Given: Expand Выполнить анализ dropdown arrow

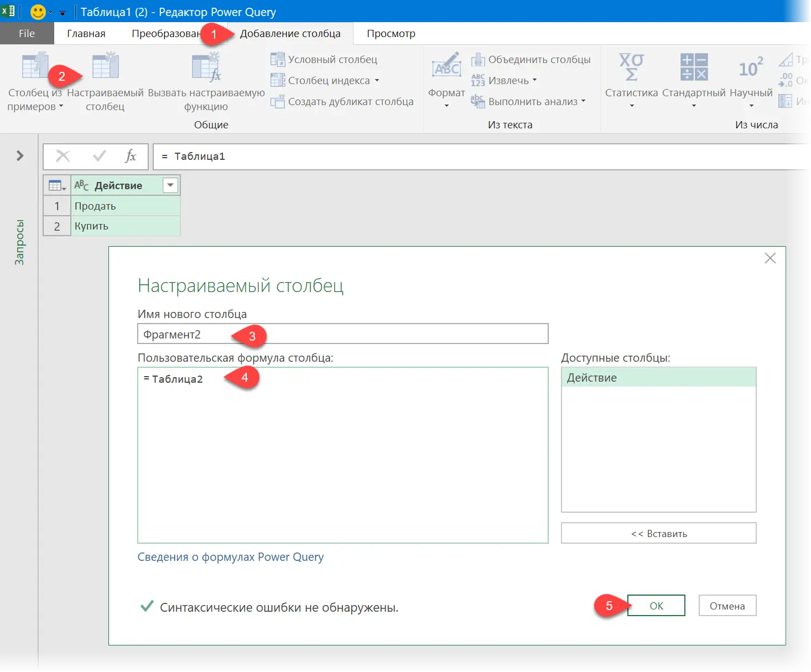Looking at the screenshot, I should coord(583,101).
